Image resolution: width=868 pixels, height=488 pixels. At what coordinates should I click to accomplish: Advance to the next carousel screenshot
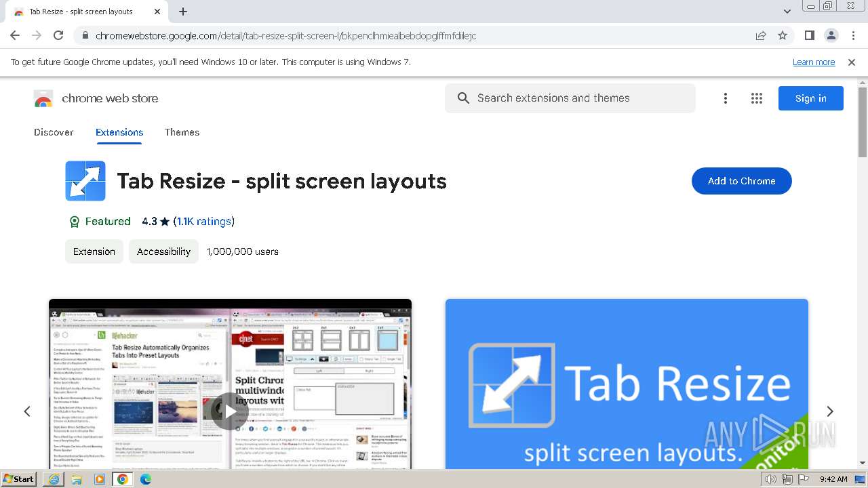point(829,411)
